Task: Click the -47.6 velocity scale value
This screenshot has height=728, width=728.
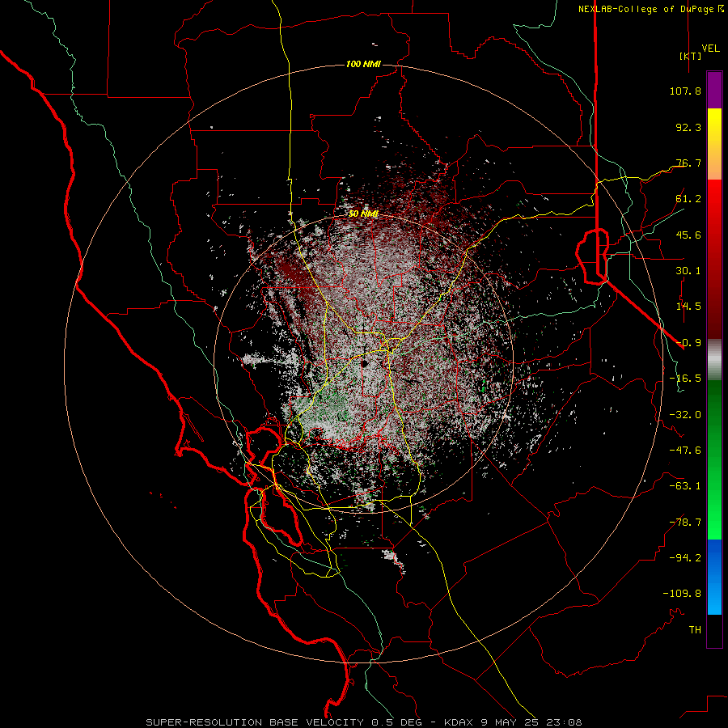Action: tap(685, 451)
